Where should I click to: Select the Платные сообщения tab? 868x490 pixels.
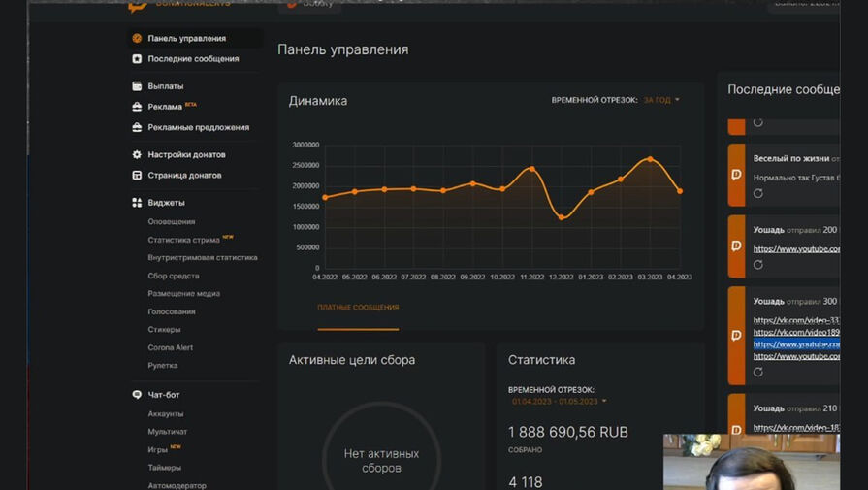357,308
